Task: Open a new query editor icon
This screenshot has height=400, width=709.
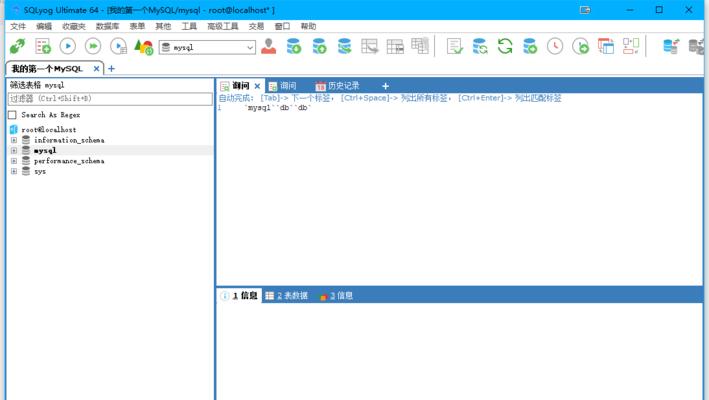Action: coord(43,46)
